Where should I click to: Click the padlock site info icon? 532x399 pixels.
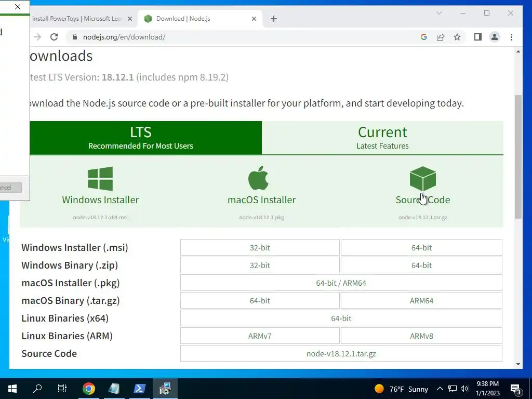(75, 37)
